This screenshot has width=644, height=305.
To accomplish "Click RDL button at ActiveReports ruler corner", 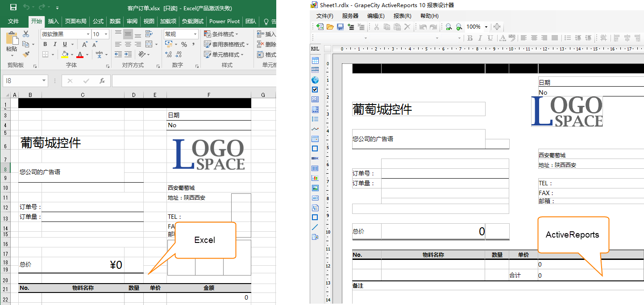I will 315,49.
